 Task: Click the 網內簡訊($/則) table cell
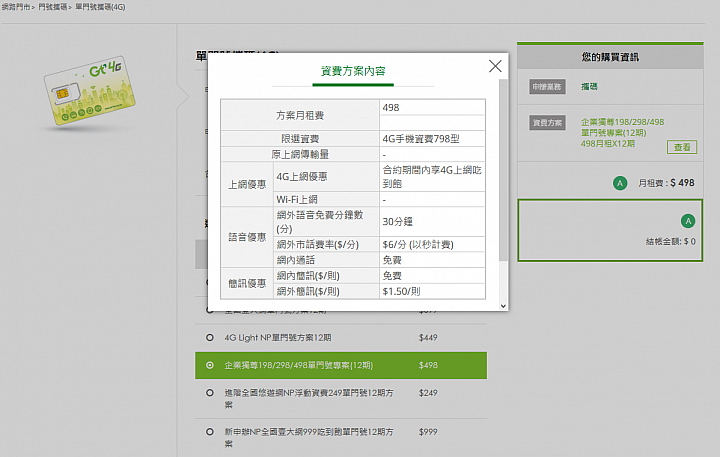pos(326,276)
